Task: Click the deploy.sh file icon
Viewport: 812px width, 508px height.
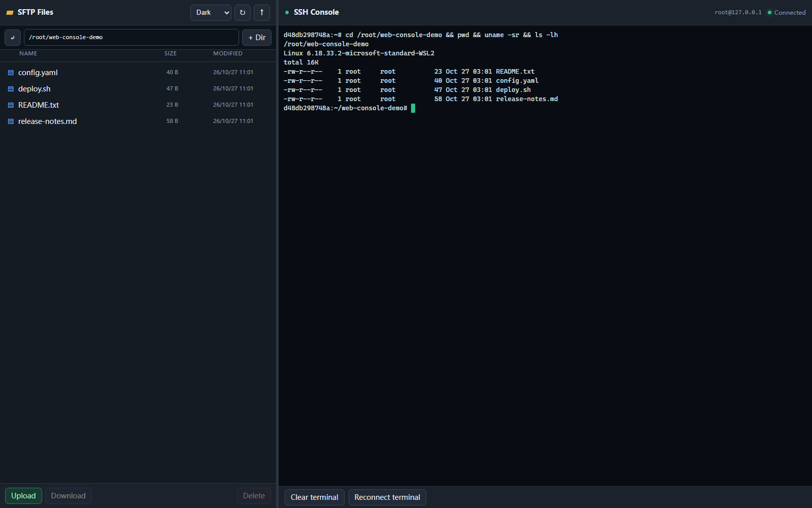Action: click(11, 89)
